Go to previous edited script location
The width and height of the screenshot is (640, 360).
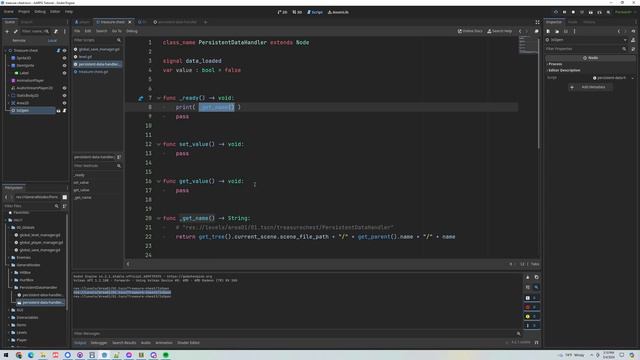coord(520,31)
